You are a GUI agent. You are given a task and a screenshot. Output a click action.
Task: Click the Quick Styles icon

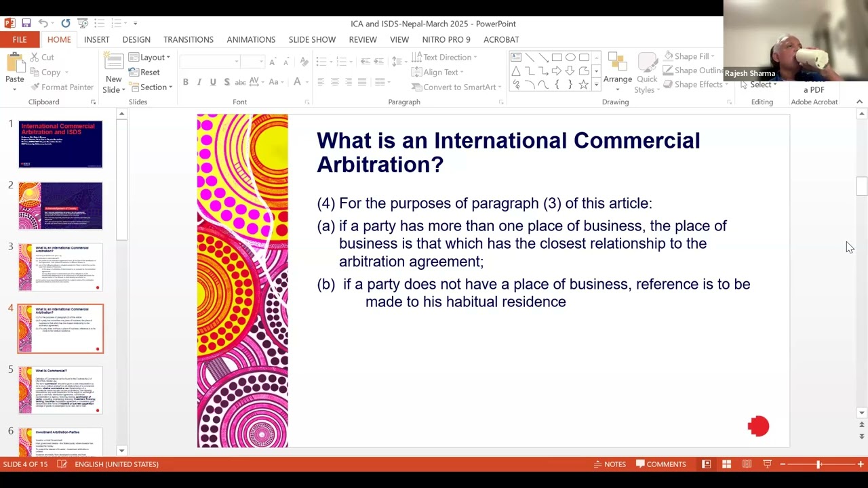coord(647,63)
